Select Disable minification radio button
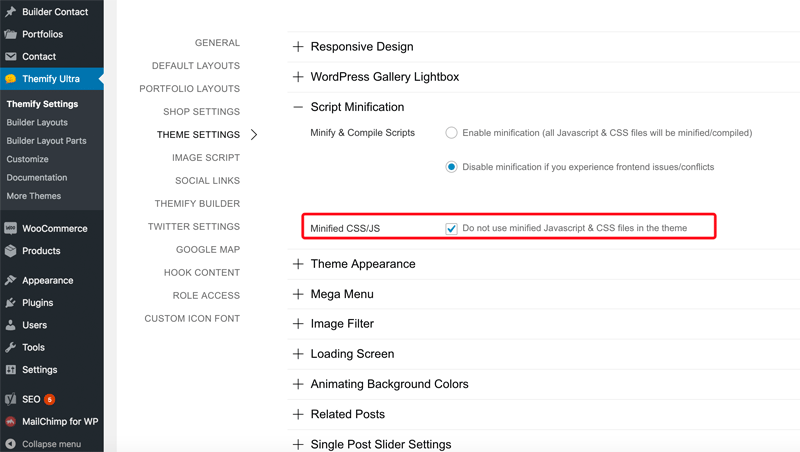The image size is (800, 452). (451, 167)
